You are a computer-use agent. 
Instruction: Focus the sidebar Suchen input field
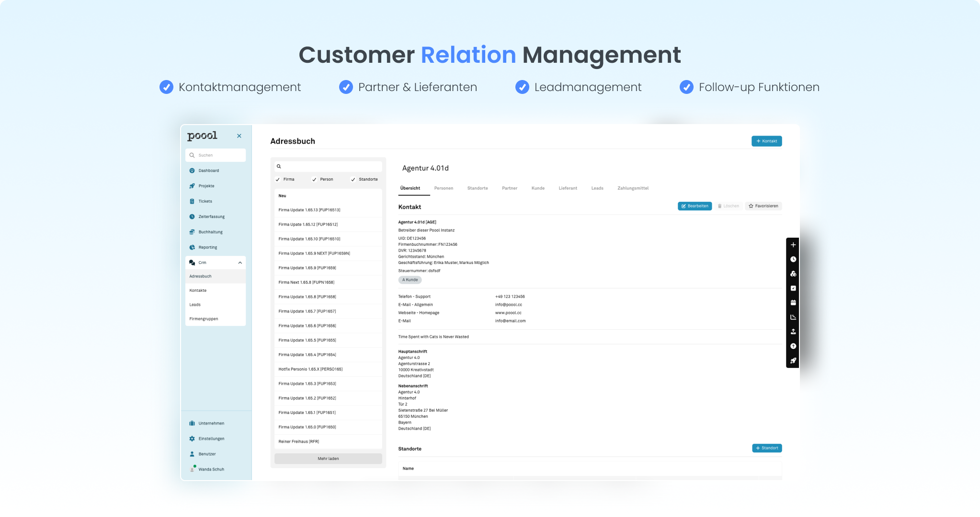(x=216, y=155)
